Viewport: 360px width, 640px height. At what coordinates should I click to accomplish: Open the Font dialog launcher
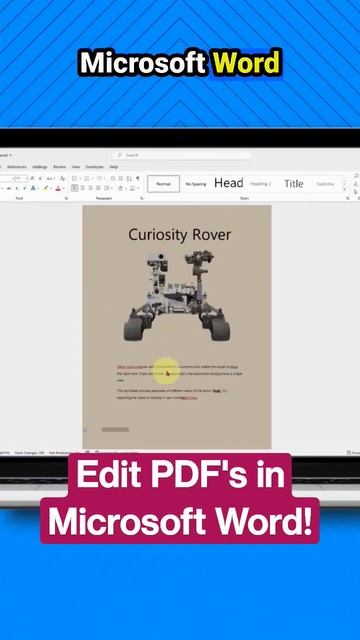66,198
